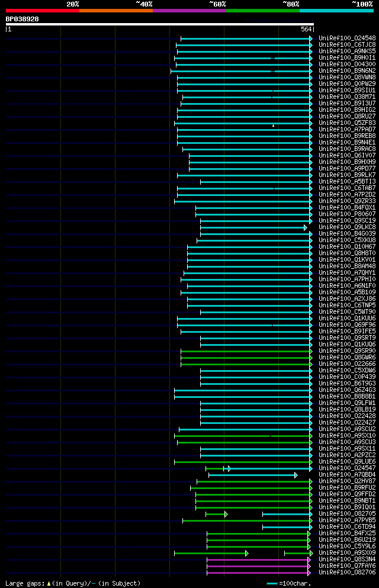Select label UniRef100_O22666
This screenshot has width=379, height=588.
pyautogui.click(x=347, y=364)
